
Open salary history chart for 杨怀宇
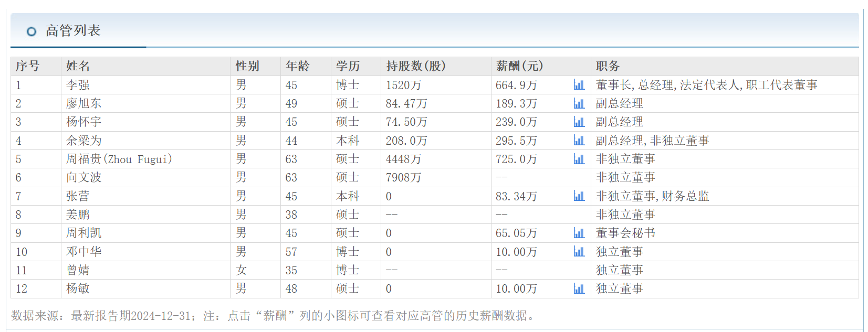[x=579, y=122]
